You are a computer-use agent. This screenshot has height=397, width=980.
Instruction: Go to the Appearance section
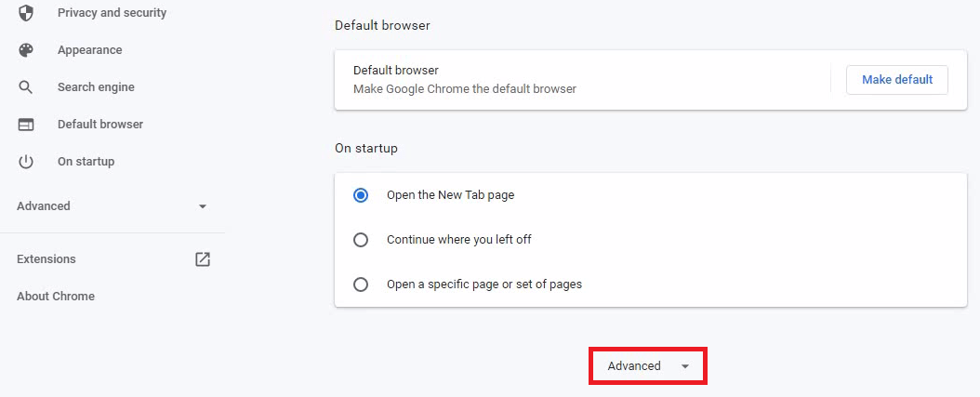click(90, 50)
